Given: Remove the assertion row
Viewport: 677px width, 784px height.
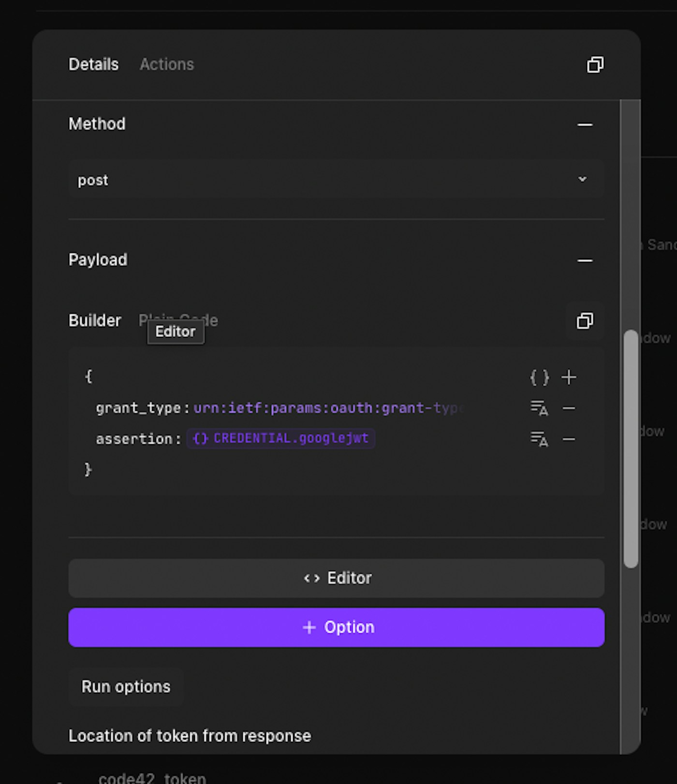Looking at the screenshot, I should tap(569, 439).
